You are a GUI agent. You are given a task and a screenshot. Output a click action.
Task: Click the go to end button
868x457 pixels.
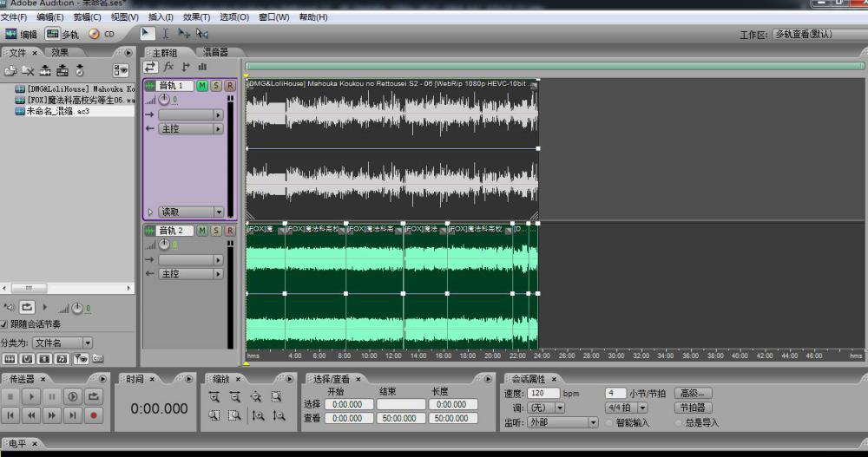[x=73, y=415]
